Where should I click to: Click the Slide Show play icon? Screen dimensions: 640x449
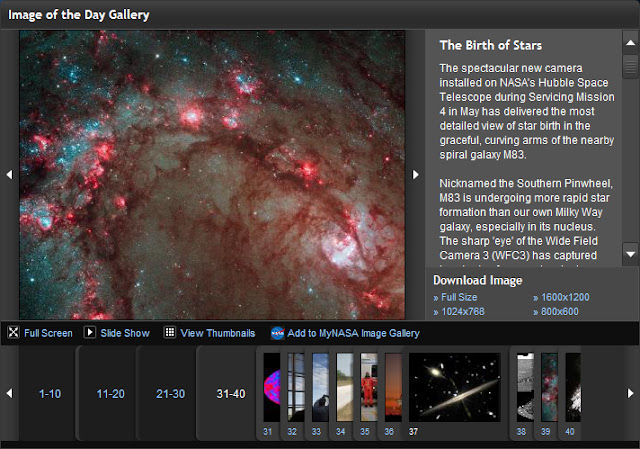point(89,332)
